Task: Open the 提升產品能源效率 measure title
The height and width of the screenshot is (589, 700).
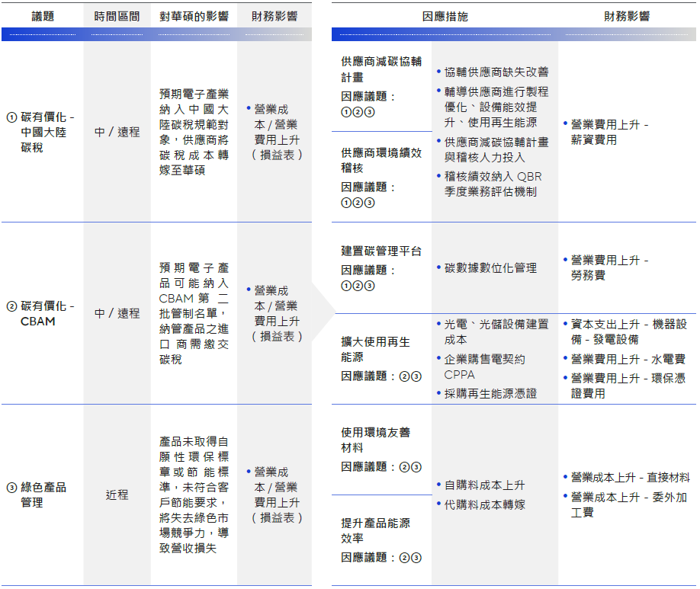Action: (x=375, y=530)
